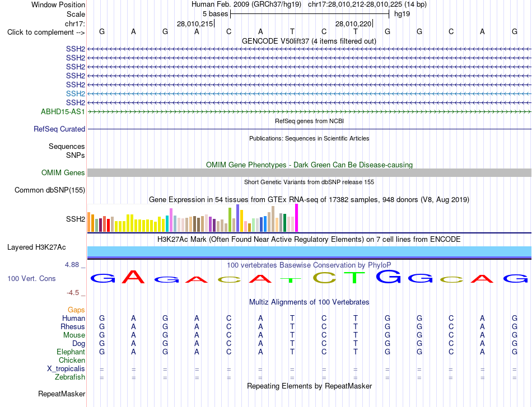Select the RefSeq Curated label
Screen dimensions: 532x407
point(59,129)
